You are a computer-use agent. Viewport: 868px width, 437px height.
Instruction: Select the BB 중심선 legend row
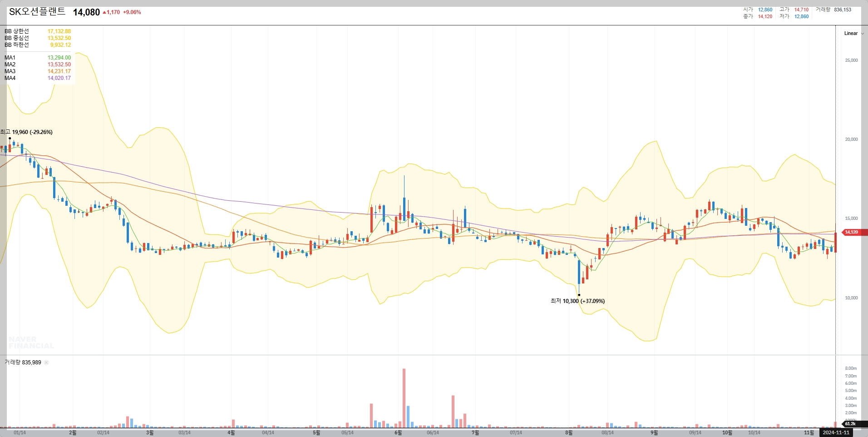click(38, 38)
